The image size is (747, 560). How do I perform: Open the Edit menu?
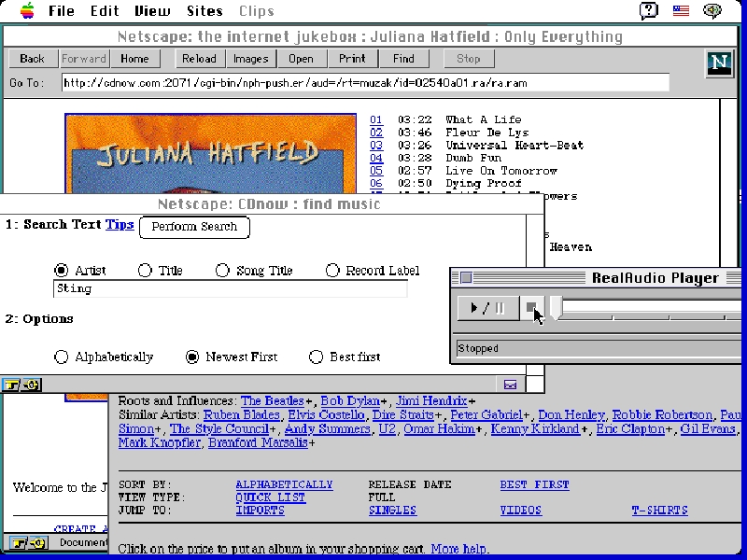pyautogui.click(x=105, y=10)
